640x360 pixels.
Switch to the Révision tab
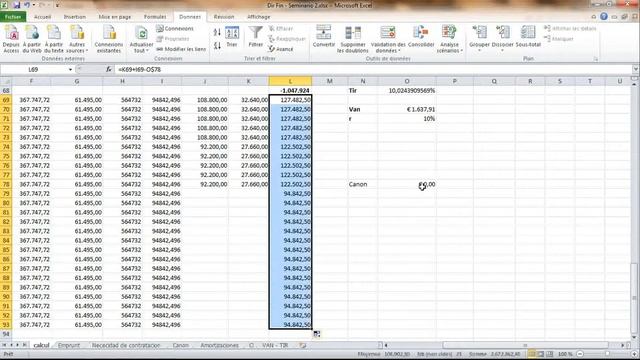coord(224,17)
